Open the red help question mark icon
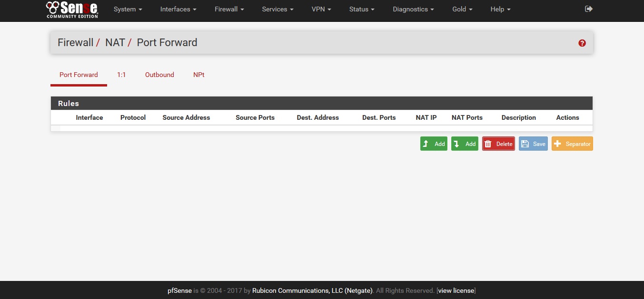 pos(582,43)
